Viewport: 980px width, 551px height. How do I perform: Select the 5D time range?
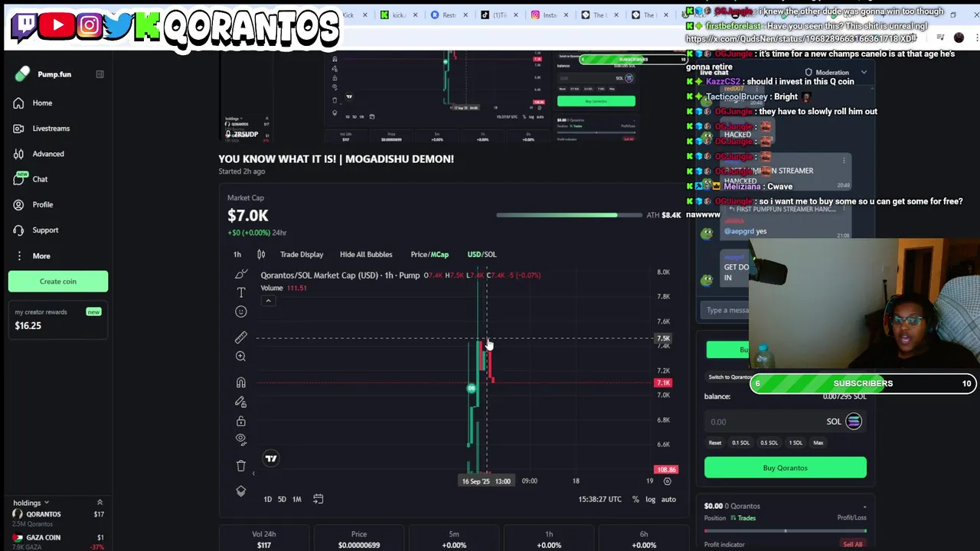(x=282, y=499)
